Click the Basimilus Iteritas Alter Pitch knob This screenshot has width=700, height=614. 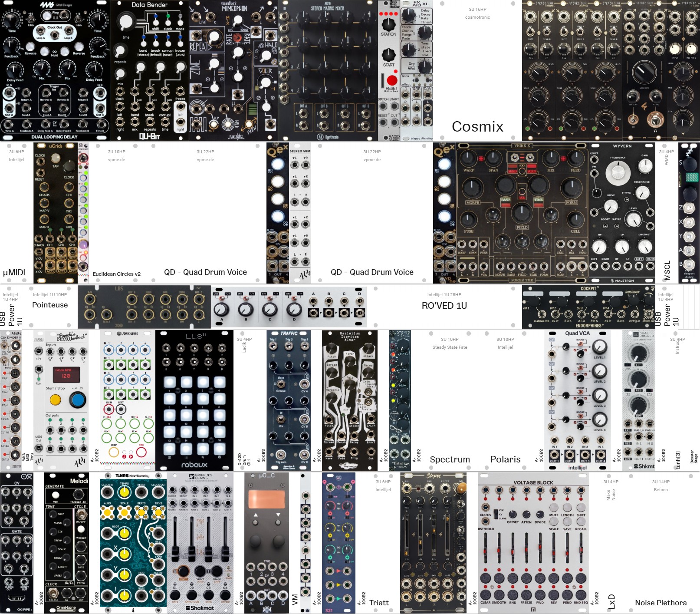tap(332, 348)
